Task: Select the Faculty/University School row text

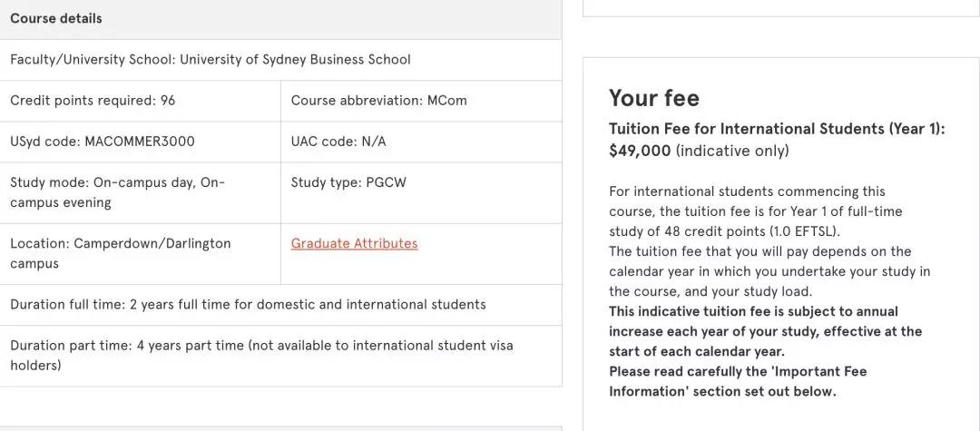Action: (x=211, y=59)
